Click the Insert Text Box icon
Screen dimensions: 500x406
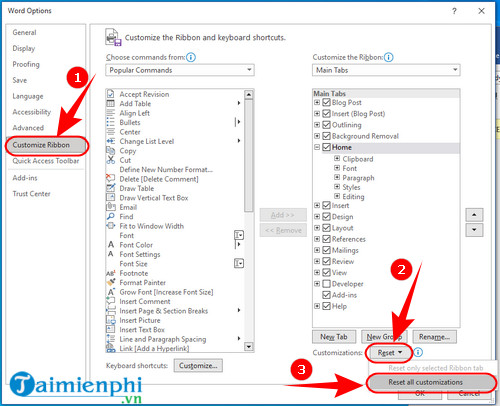[110, 329]
